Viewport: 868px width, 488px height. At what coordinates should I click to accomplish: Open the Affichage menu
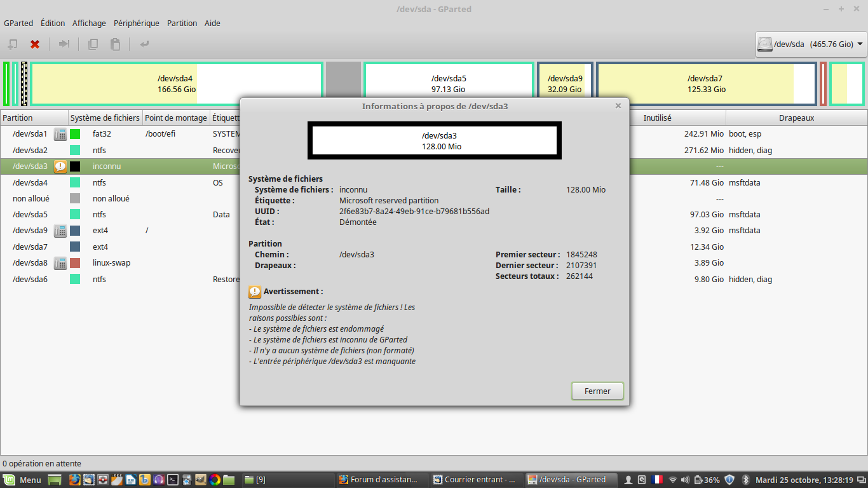[x=89, y=23]
